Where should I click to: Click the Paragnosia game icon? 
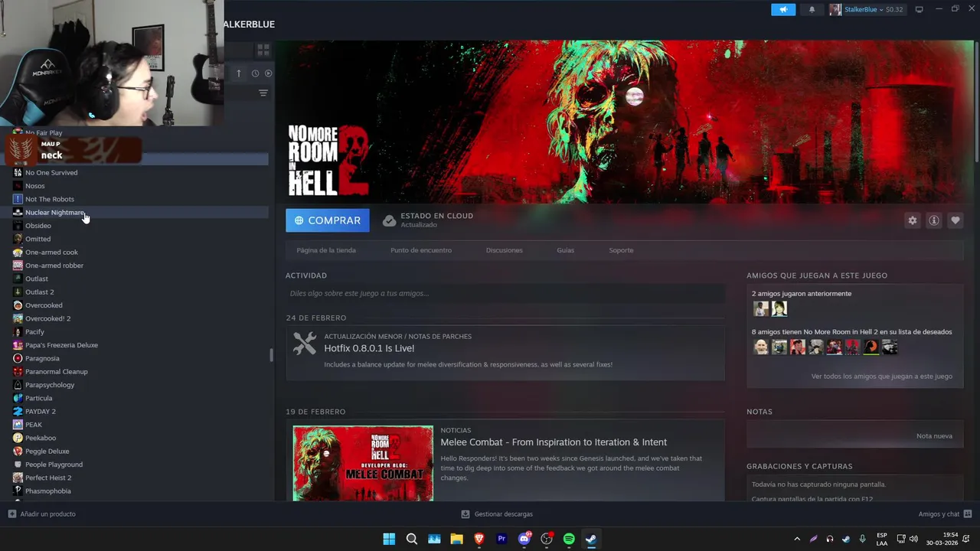(18, 358)
